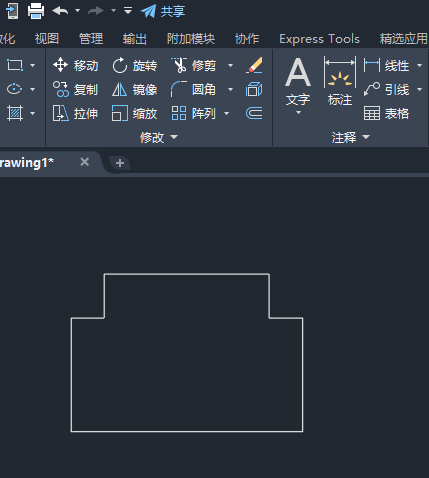This screenshot has width=429, height=478.
Task: Expand the Fillet (圆角) dropdown arrow
Action: click(230, 89)
